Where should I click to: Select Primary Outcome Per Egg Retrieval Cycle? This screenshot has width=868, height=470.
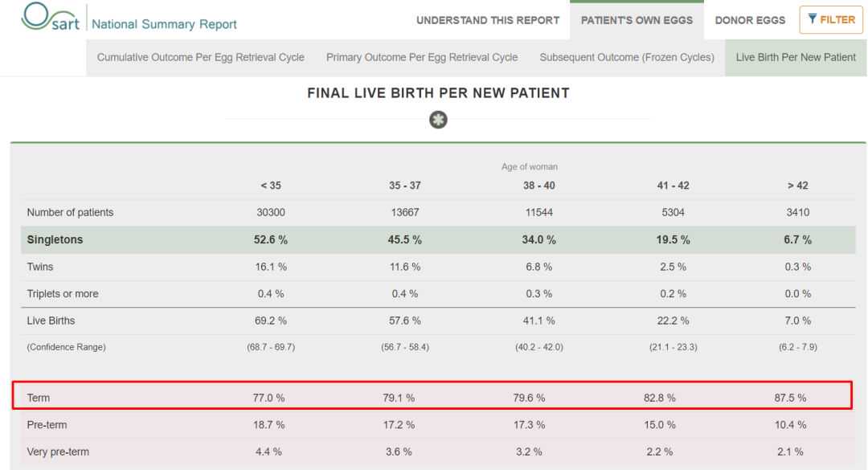tap(422, 58)
